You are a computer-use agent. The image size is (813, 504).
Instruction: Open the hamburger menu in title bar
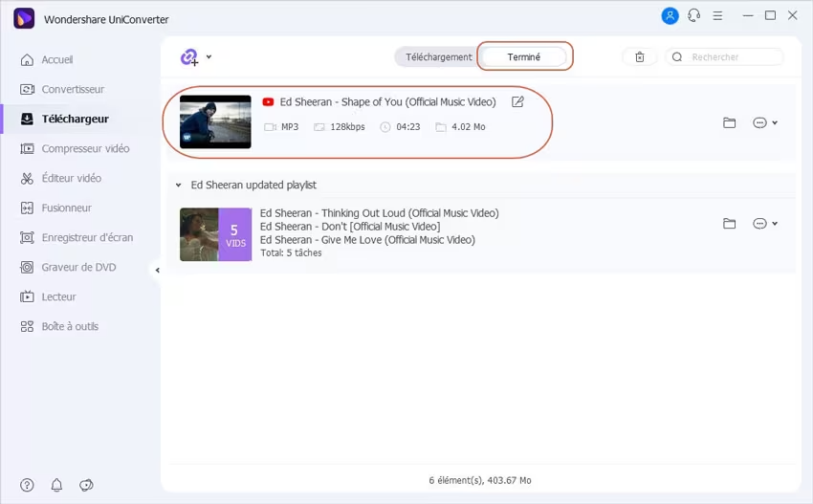point(717,16)
